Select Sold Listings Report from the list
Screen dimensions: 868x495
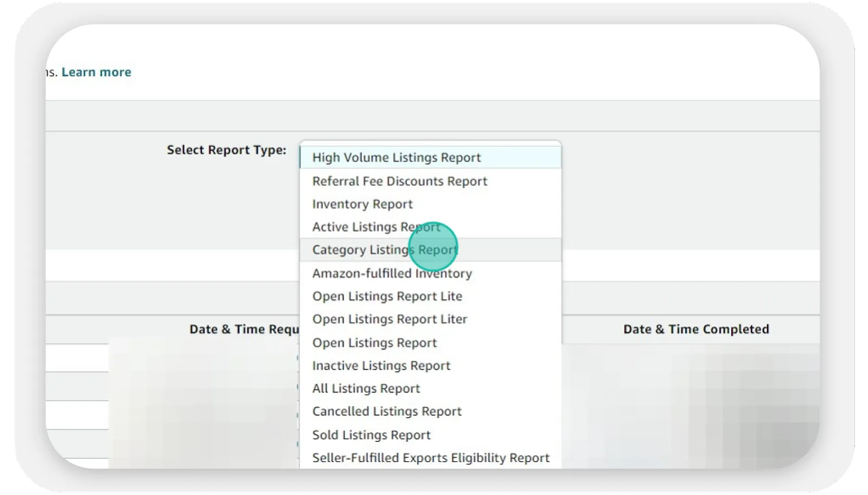point(371,434)
